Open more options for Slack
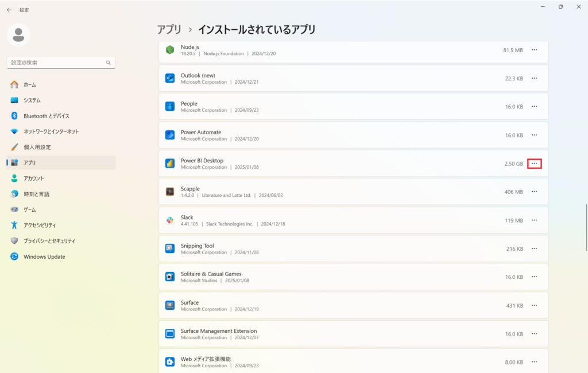 [x=535, y=220]
